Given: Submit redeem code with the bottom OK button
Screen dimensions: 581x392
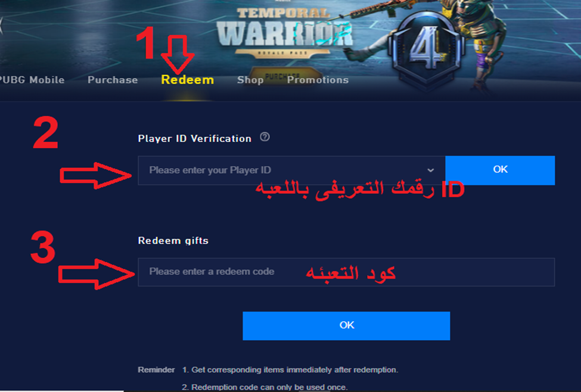Looking at the screenshot, I should [x=346, y=326].
